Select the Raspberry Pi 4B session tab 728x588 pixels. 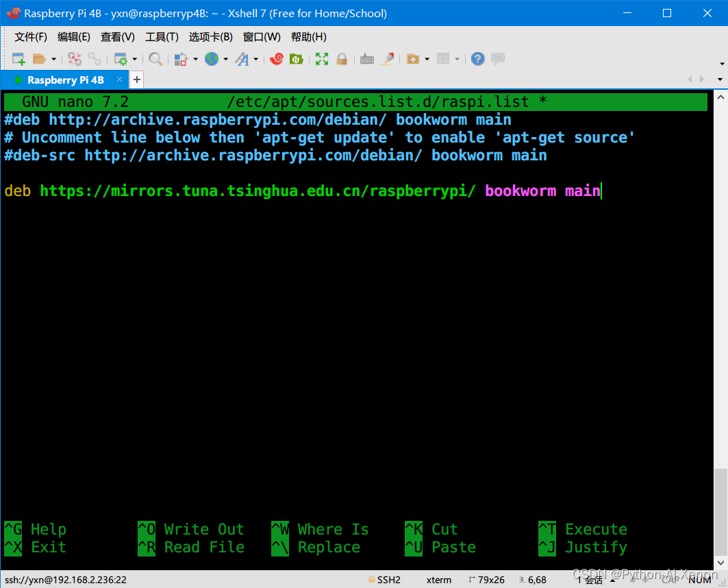tap(66, 80)
